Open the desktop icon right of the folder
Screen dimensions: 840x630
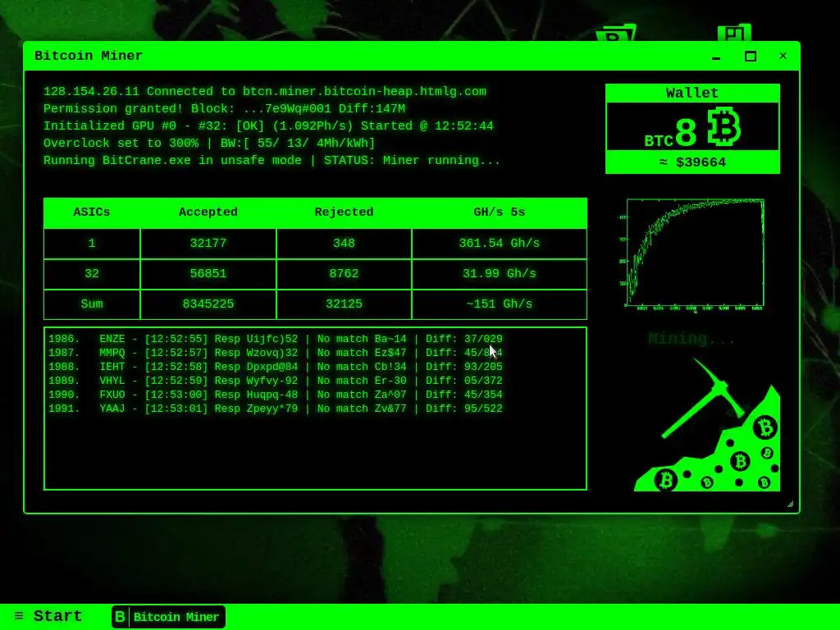point(734,32)
